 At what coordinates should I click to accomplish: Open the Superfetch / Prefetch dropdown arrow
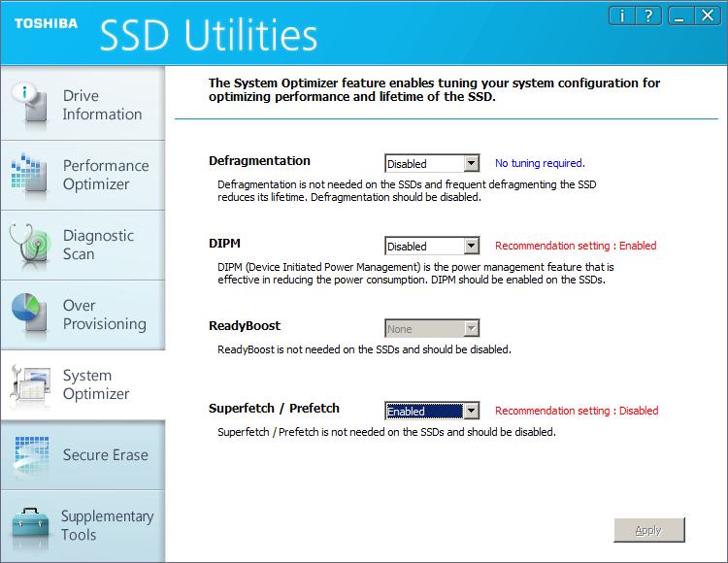(471, 411)
